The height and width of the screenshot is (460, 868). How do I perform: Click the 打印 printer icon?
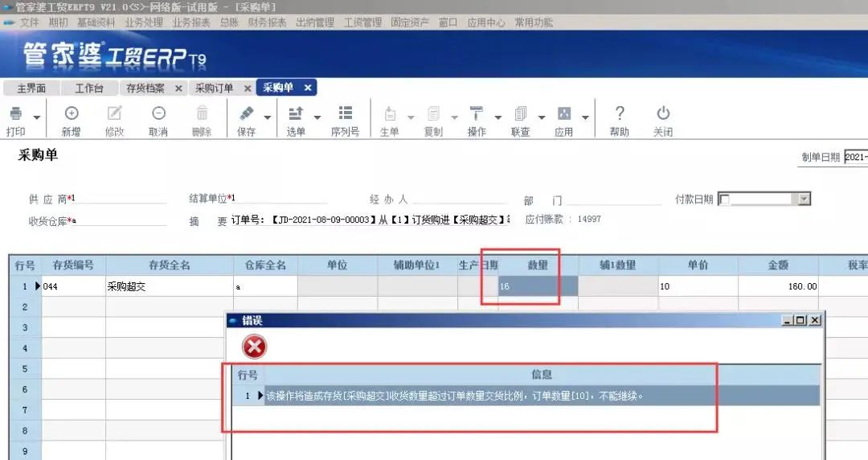(16, 113)
